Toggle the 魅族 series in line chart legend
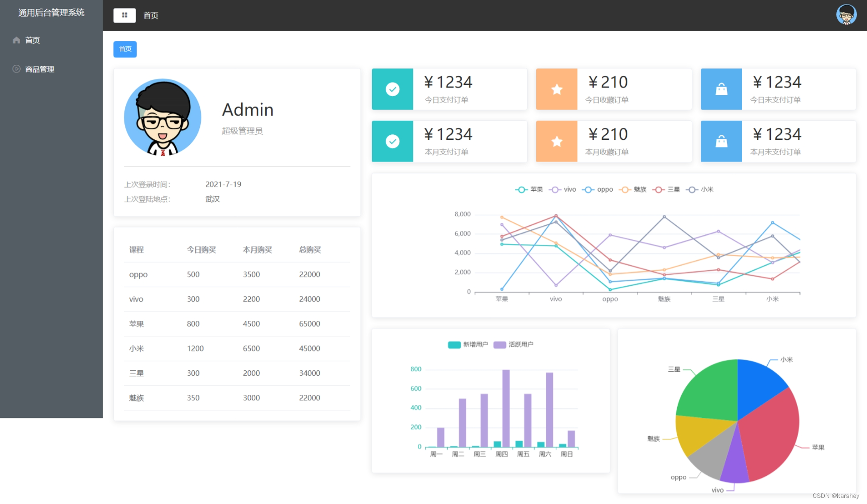 coord(632,190)
